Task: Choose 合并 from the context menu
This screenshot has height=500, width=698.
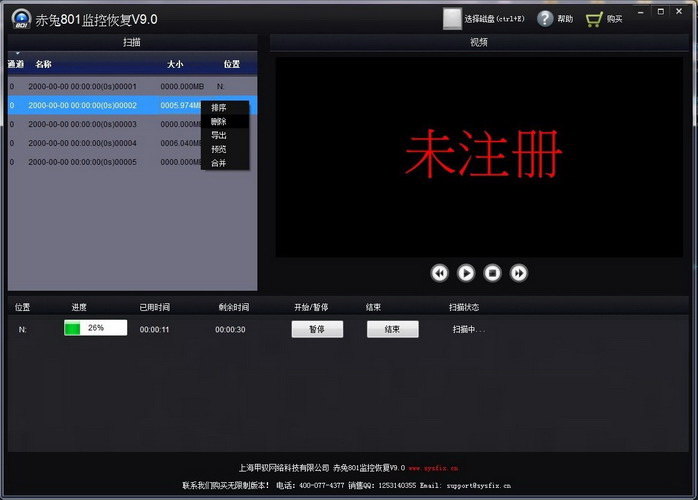Action: (225, 163)
